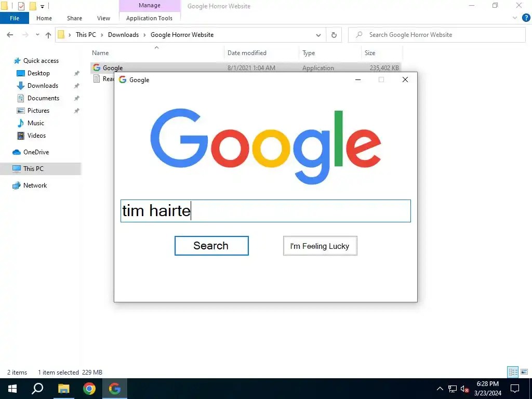Switch to Details view layout icon
The height and width of the screenshot is (399, 532).
513,372
